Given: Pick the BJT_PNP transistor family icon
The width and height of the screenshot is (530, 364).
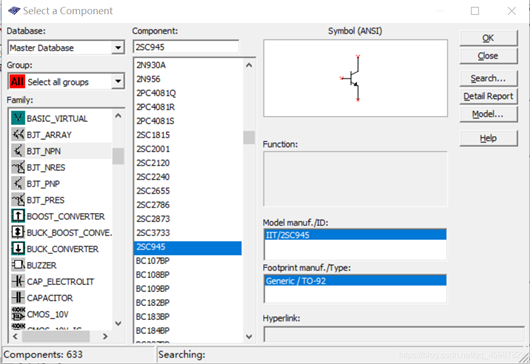Looking at the screenshot, I should (x=18, y=184).
